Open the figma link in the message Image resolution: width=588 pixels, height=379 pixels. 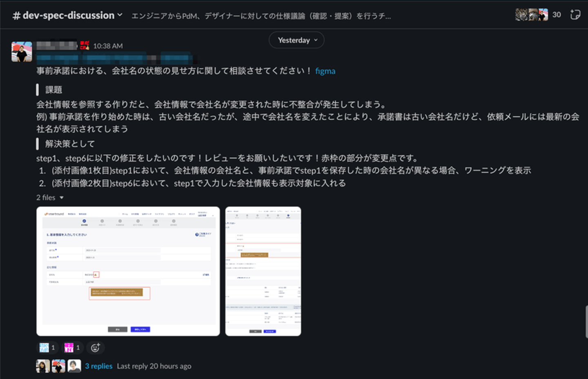pos(325,71)
